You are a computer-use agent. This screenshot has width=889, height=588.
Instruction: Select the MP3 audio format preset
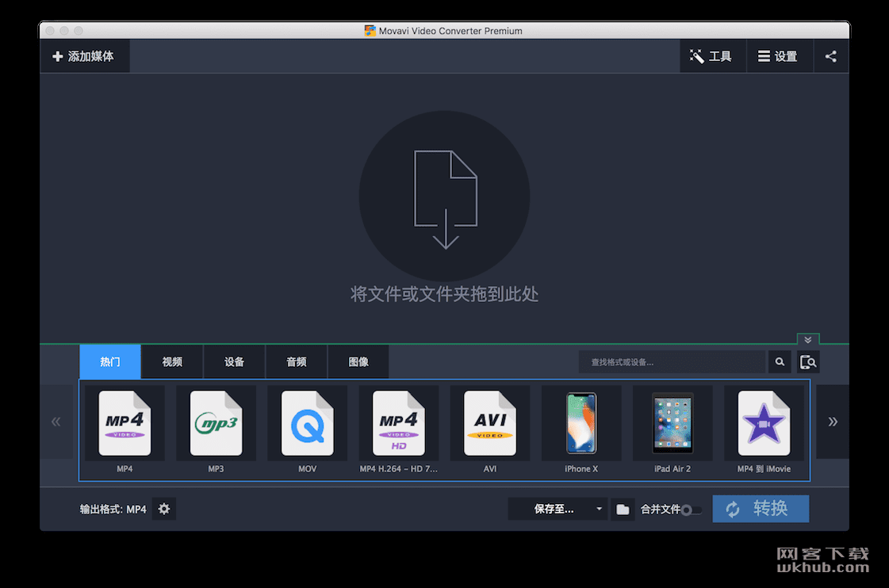click(216, 430)
